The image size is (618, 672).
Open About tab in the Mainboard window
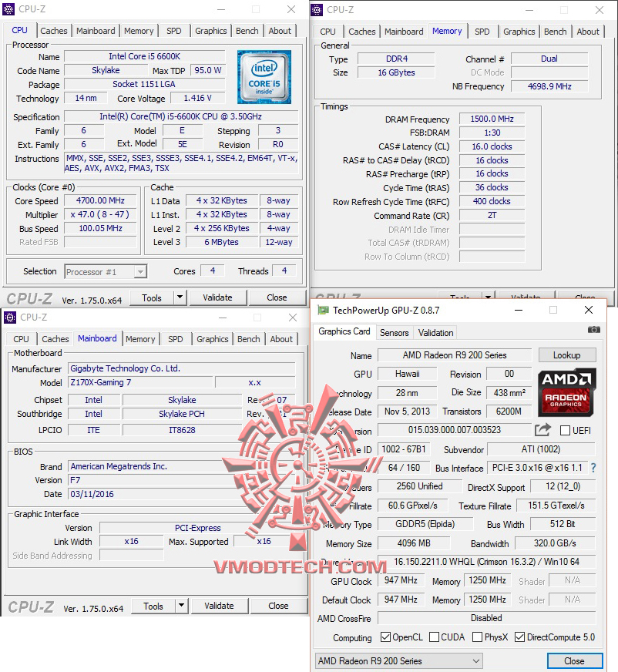281,339
